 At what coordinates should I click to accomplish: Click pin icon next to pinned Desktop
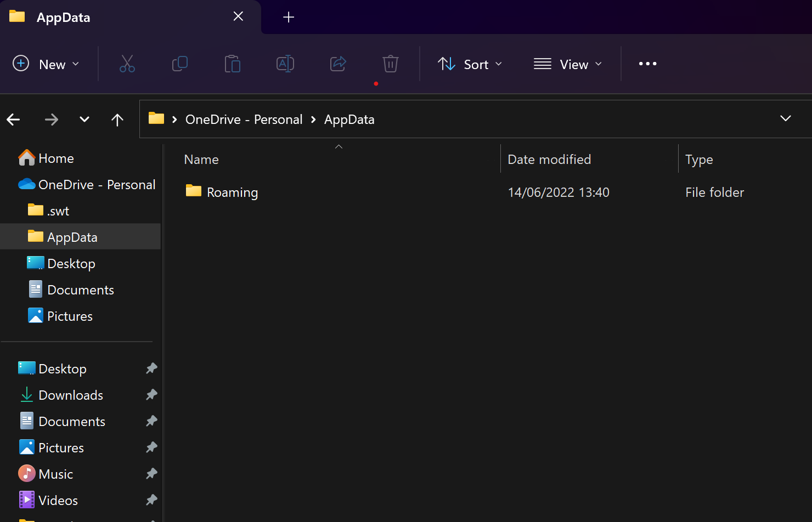[152, 368]
